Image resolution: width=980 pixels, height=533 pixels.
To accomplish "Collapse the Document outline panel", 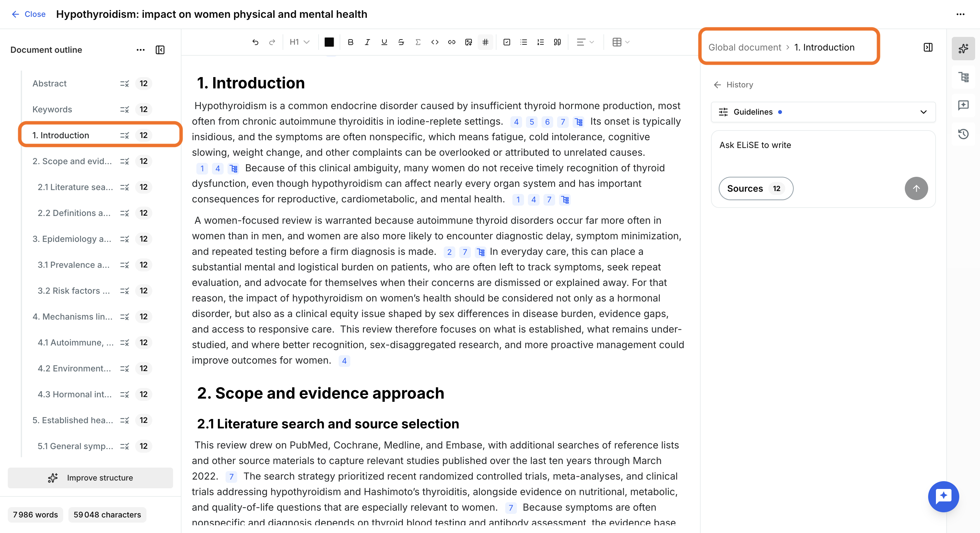I will [160, 50].
